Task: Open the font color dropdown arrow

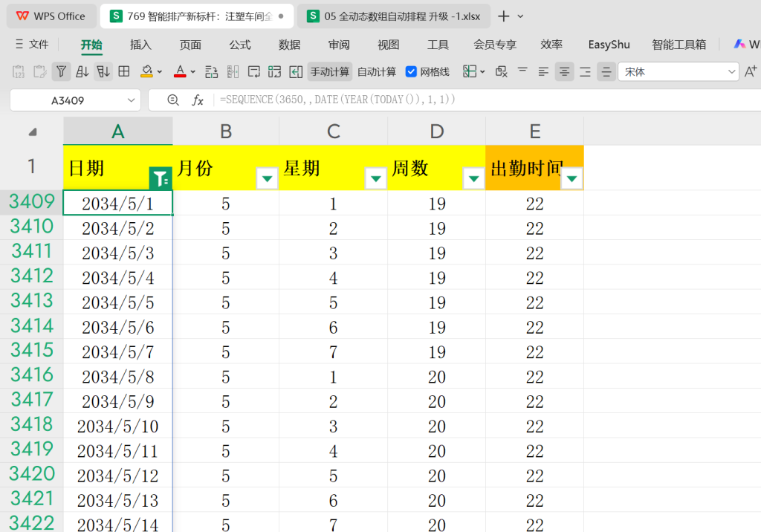Action: pyautogui.click(x=193, y=72)
